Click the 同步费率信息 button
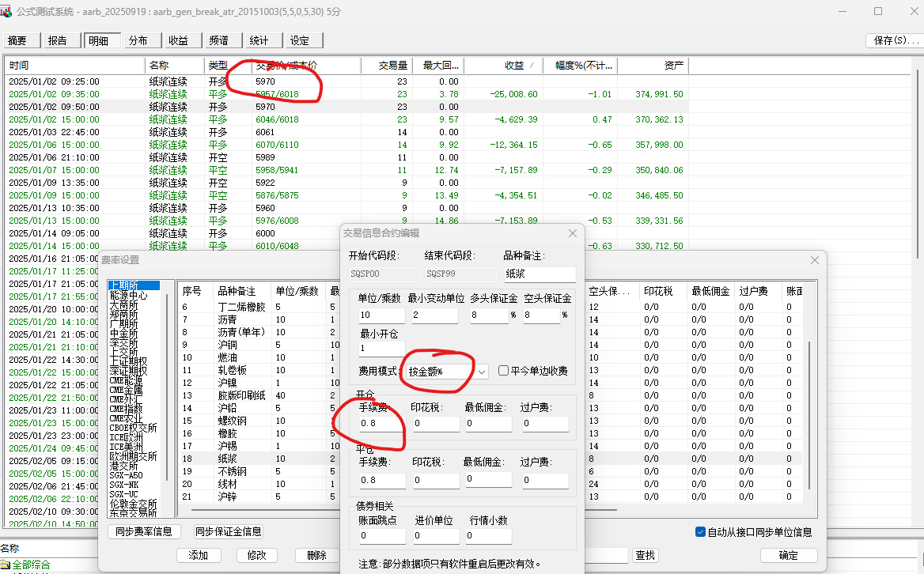Viewport: 924px width, 574px height. tap(143, 532)
